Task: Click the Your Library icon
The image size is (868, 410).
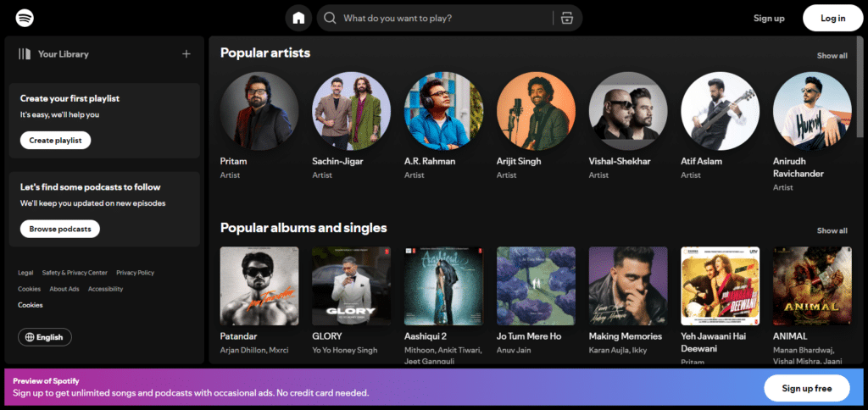Action: tap(25, 53)
